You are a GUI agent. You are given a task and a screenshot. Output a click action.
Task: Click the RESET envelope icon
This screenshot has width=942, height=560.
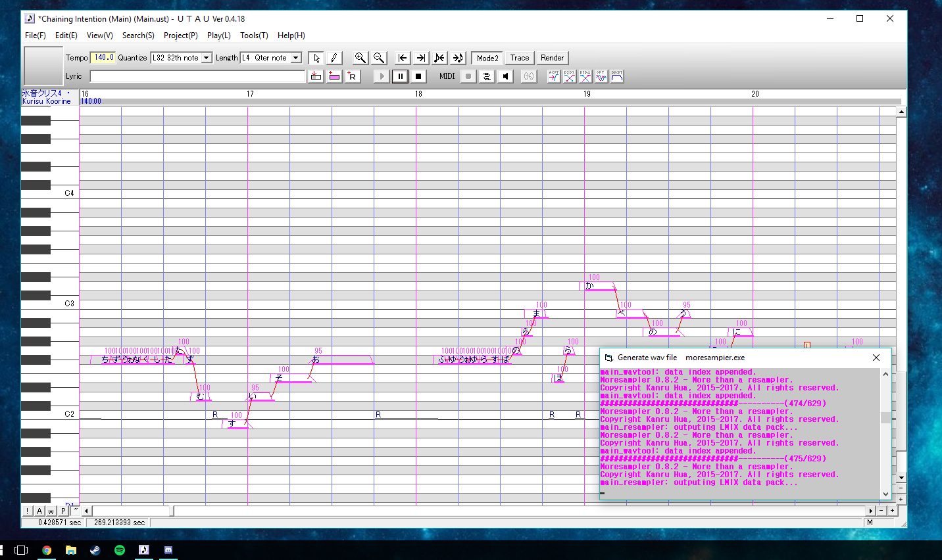[x=617, y=76]
